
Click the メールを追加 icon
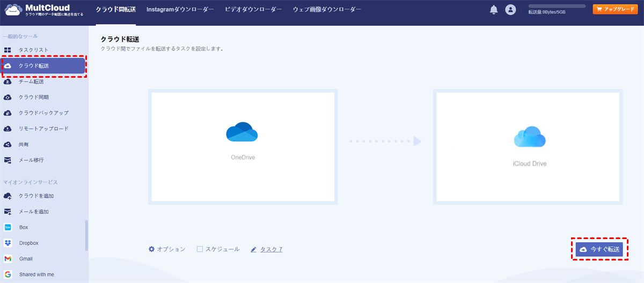point(8,212)
